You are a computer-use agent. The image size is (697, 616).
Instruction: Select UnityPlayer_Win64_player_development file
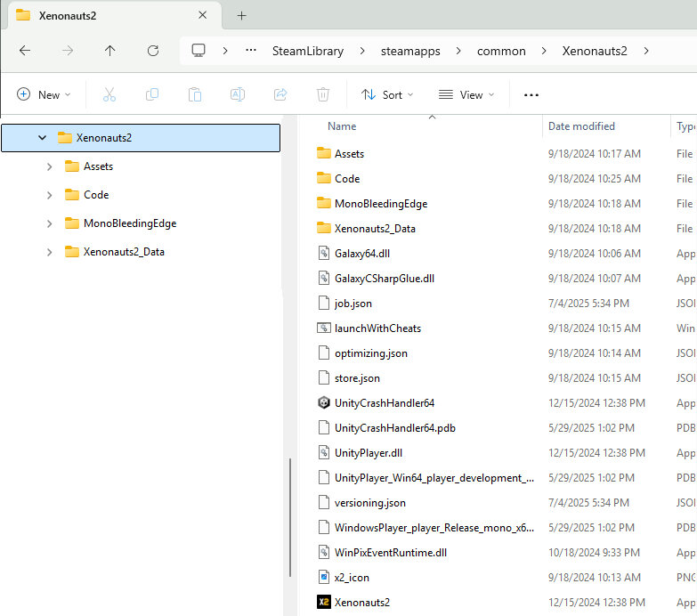click(434, 478)
